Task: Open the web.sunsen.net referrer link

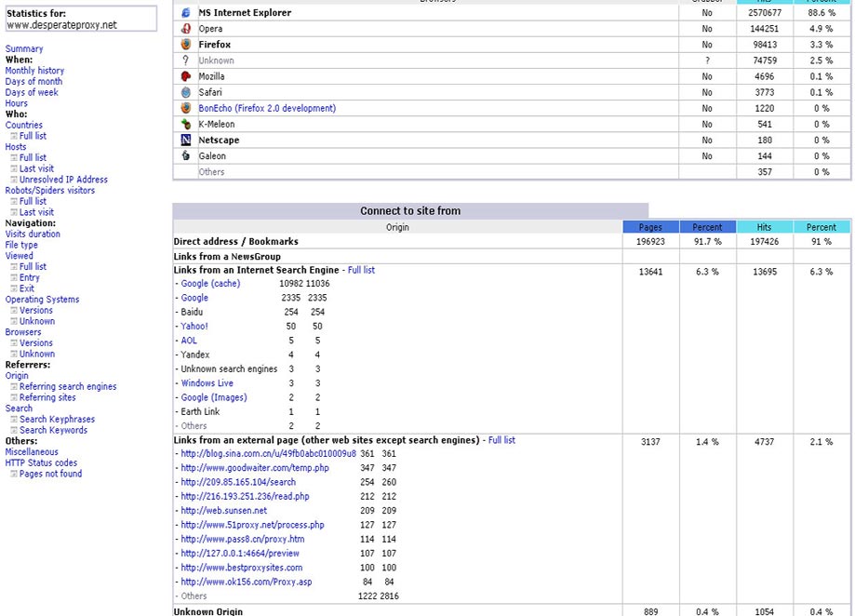Action: coord(224,510)
